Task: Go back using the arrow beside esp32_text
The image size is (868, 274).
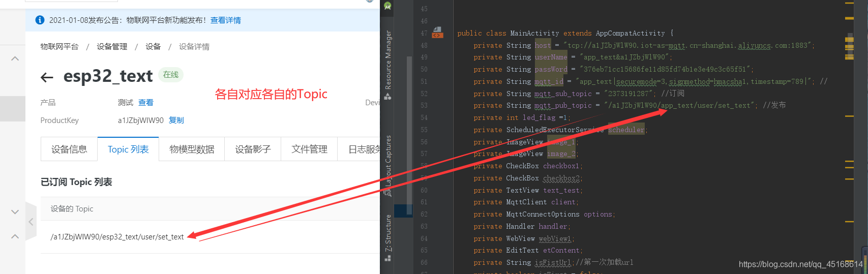Action: 47,77
